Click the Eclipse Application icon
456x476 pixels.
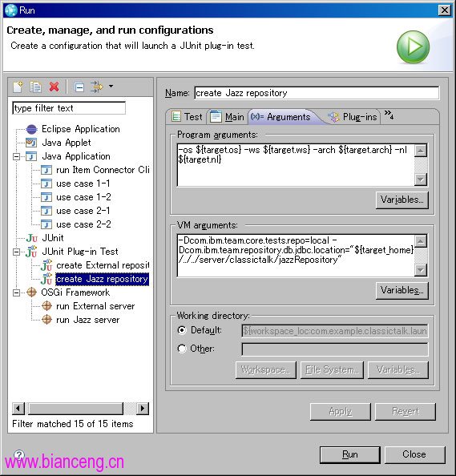[x=31, y=129]
